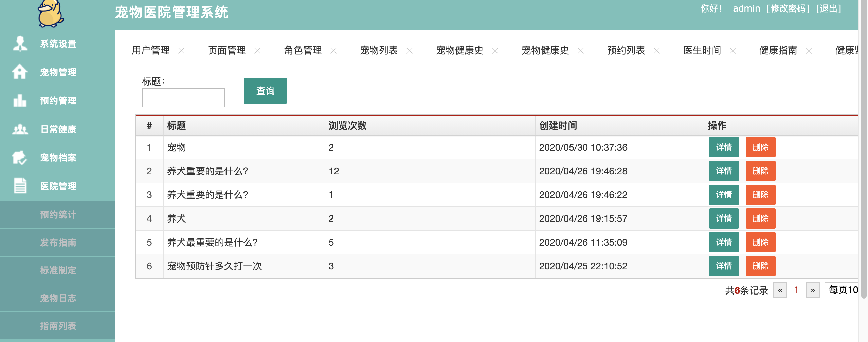Click the duck logo icon
The height and width of the screenshot is (342, 868).
[51, 14]
